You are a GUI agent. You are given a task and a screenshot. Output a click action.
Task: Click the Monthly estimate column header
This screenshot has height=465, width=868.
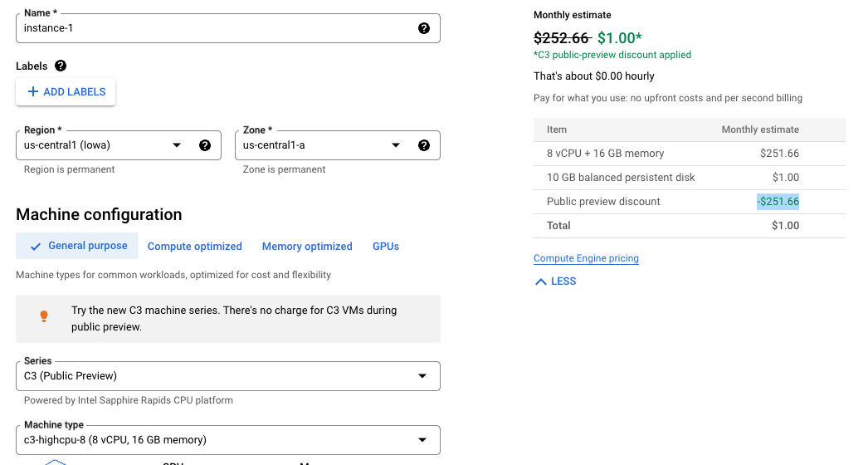tap(760, 130)
